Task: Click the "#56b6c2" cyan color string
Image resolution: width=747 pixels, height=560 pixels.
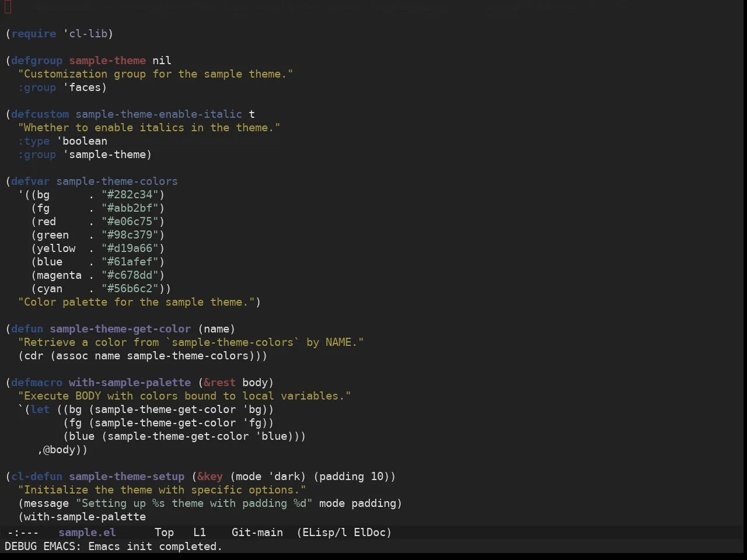Action: pos(130,289)
